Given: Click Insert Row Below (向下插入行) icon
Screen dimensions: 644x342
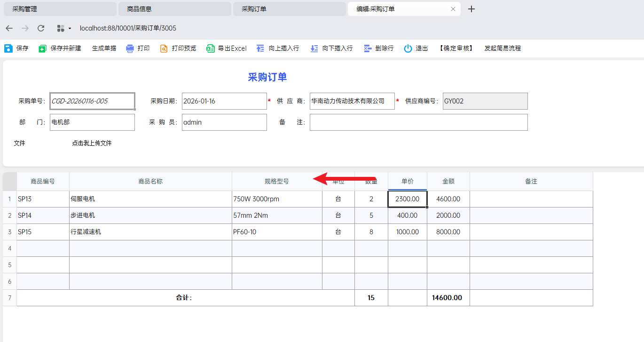Looking at the screenshot, I should coord(314,48).
